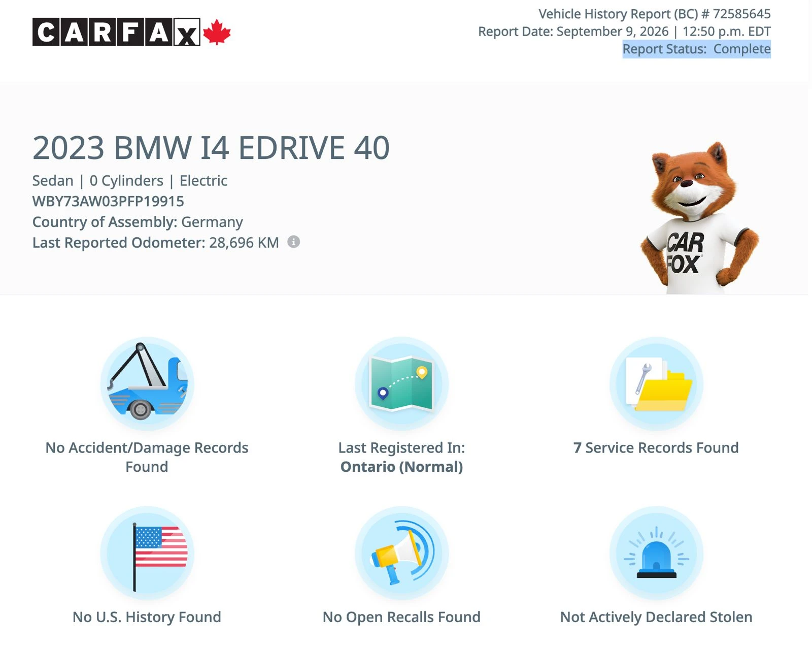Click the odometer info icon
This screenshot has width=812, height=648.
point(293,242)
